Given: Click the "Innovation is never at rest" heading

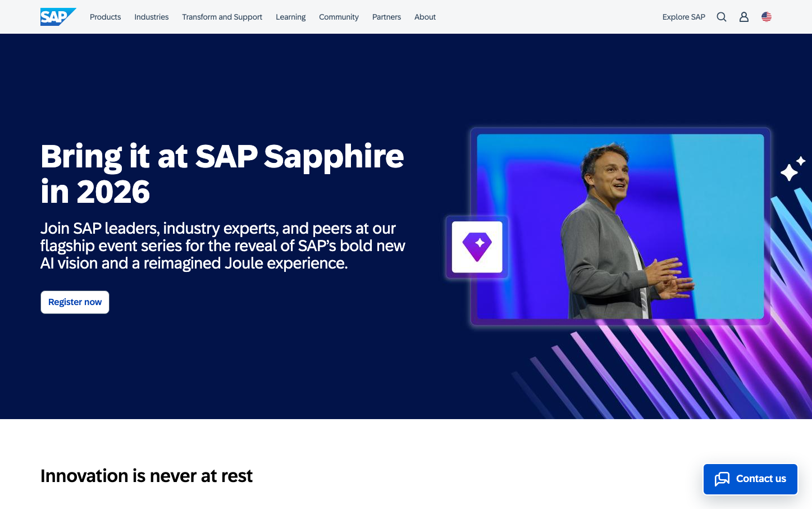Looking at the screenshot, I should pos(147,476).
